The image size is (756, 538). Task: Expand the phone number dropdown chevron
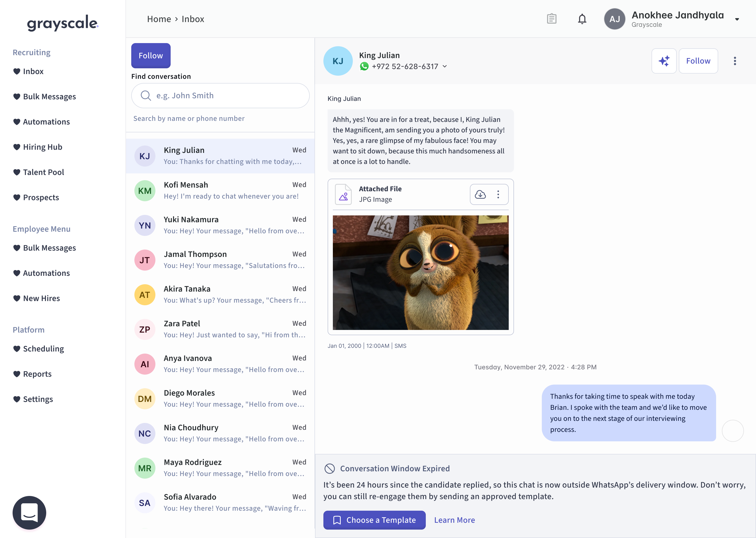[x=444, y=66]
